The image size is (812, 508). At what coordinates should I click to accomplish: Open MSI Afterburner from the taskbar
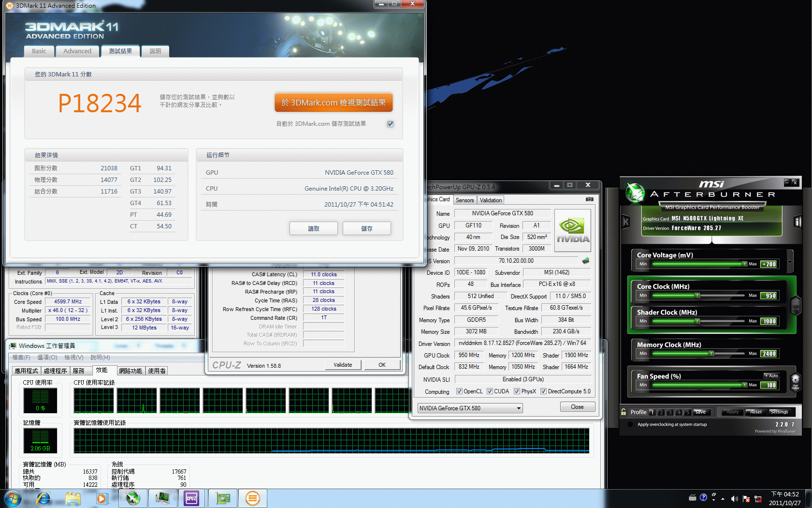pyautogui.click(x=133, y=498)
